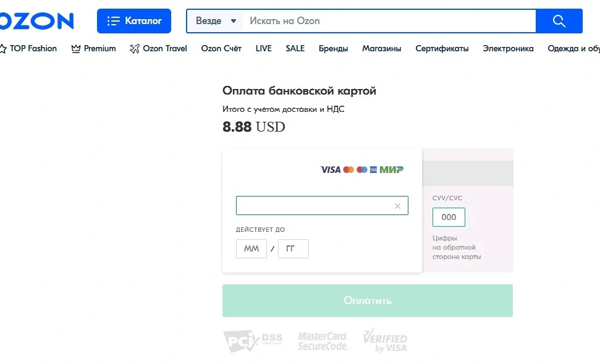Click the Итого с учетом доставки text
This screenshot has width=600, height=364.
click(x=283, y=109)
